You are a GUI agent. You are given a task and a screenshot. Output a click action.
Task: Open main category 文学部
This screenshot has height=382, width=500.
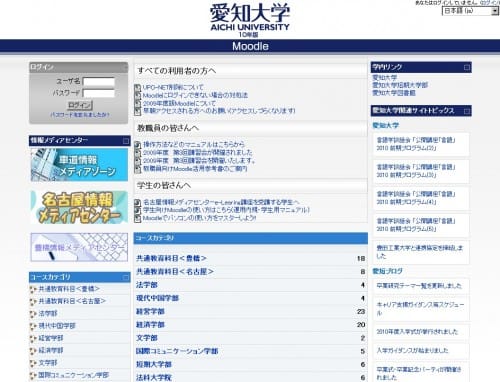(x=147, y=338)
